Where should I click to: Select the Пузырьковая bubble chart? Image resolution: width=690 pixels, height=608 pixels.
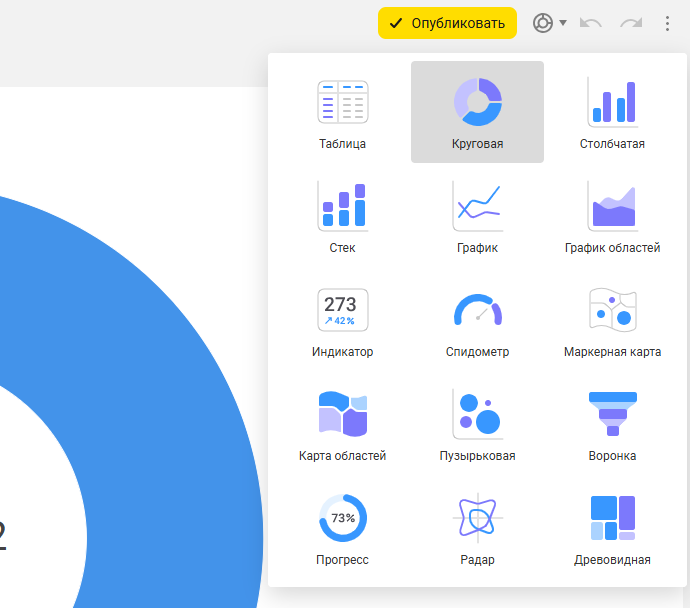477,424
